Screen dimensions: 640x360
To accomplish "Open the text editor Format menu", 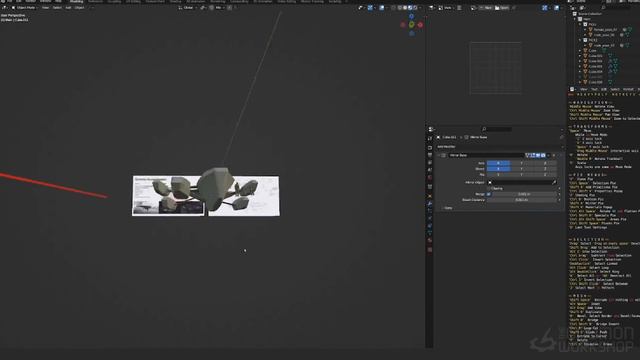I will [x=628, y=89].
